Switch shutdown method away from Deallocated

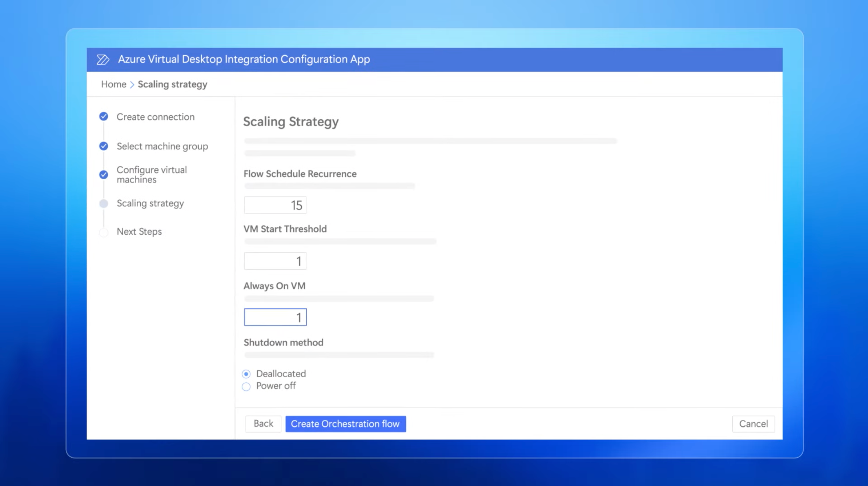pyautogui.click(x=246, y=386)
